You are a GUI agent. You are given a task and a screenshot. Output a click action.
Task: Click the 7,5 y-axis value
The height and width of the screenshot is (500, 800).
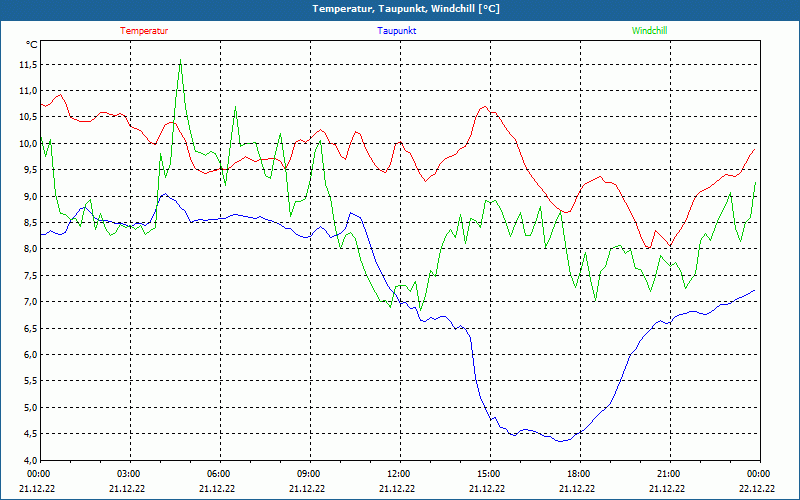click(x=30, y=276)
